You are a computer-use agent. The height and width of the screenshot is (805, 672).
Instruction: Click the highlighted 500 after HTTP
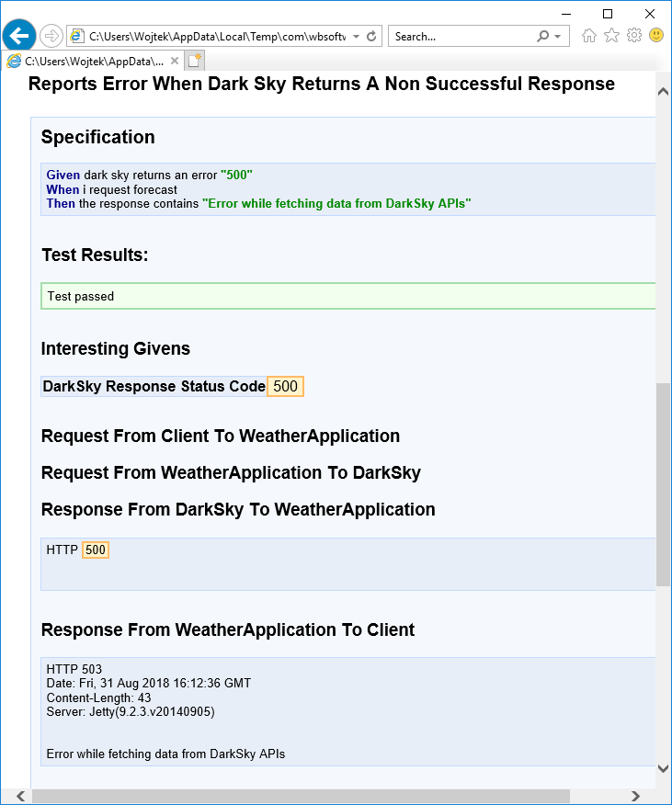click(95, 550)
